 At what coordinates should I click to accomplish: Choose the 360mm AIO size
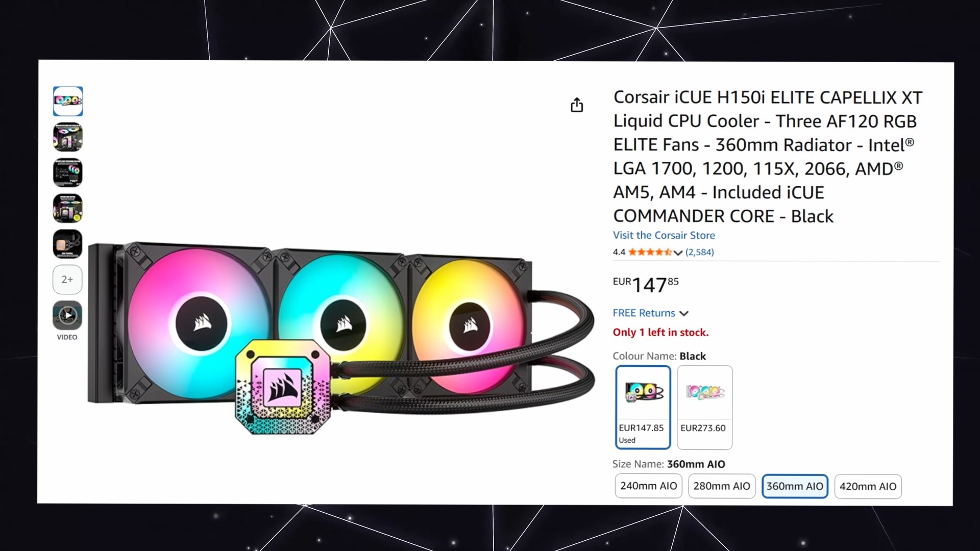pos(795,486)
